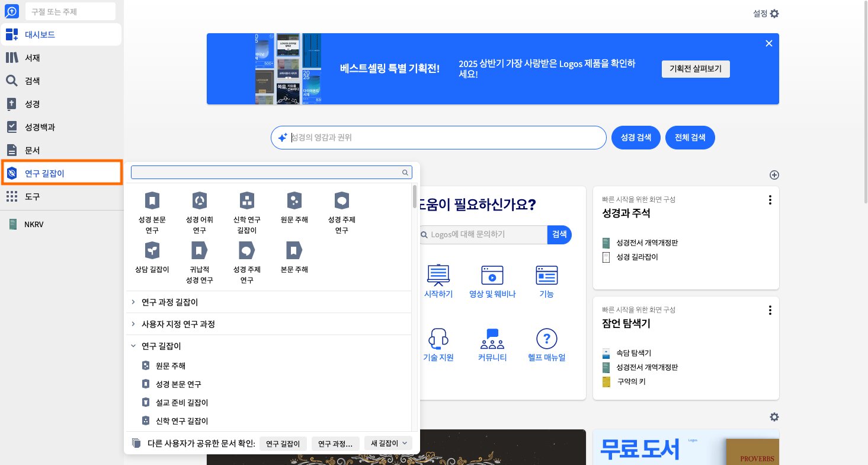Open 성경 in the sidebar
This screenshot has height=465, width=868.
[62, 104]
